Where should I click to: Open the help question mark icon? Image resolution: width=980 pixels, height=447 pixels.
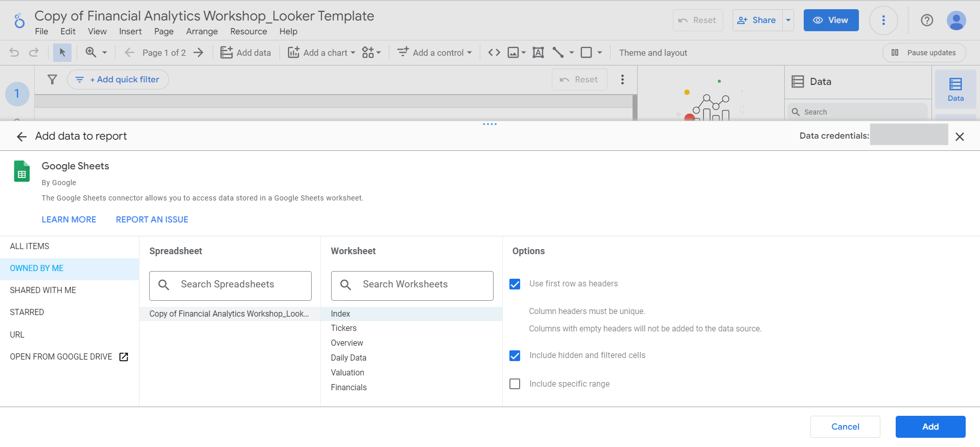point(927,20)
